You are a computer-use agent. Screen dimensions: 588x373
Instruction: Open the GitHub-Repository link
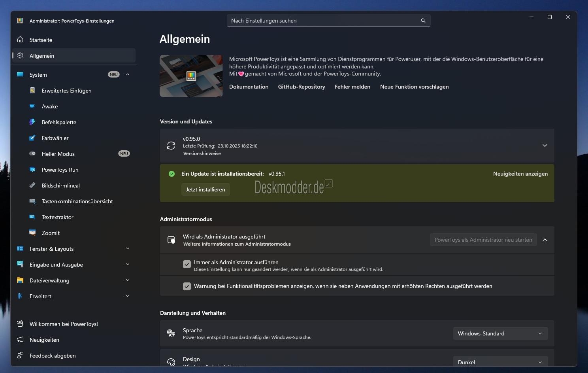[302, 87]
